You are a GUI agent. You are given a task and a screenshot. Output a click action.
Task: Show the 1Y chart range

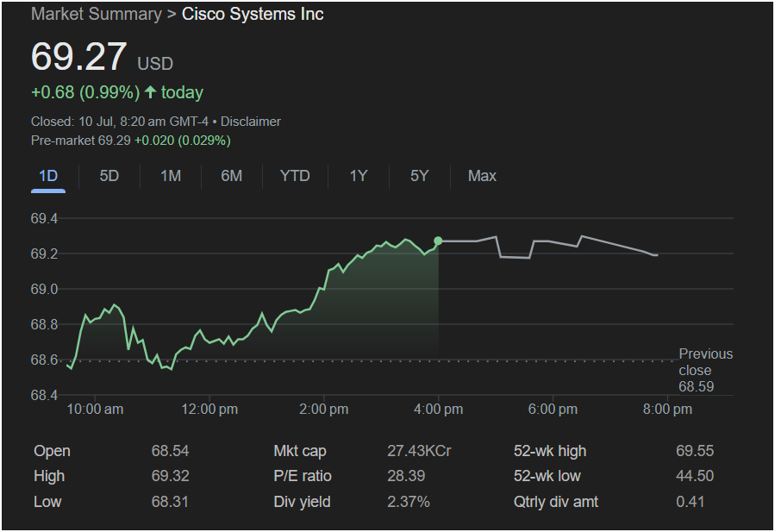(x=359, y=176)
